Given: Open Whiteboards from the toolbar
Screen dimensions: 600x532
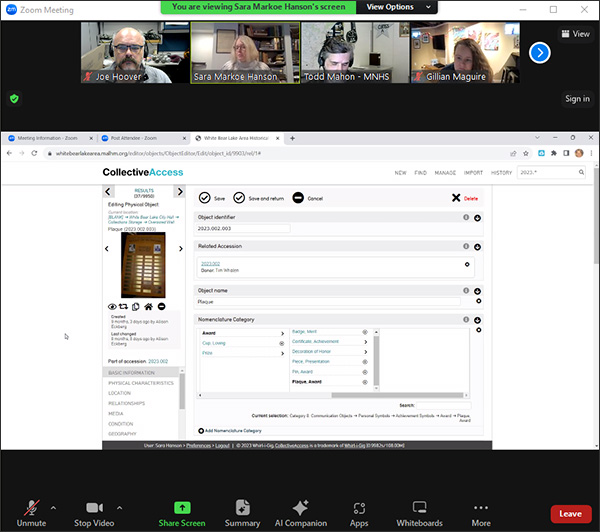Looking at the screenshot, I should (x=419, y=507).
